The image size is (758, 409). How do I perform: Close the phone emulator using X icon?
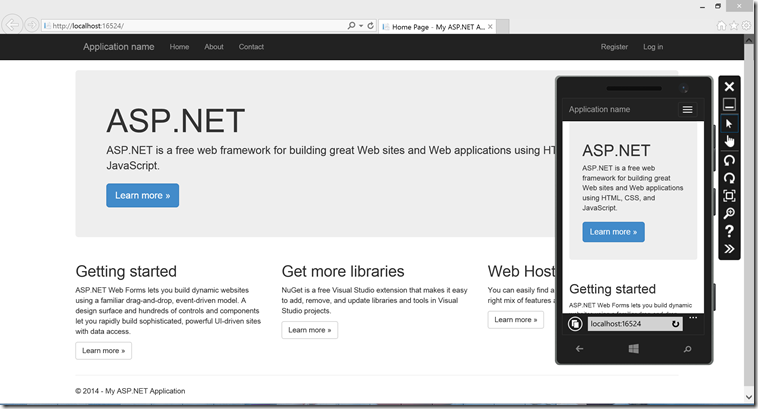click(x=729, y=87)
